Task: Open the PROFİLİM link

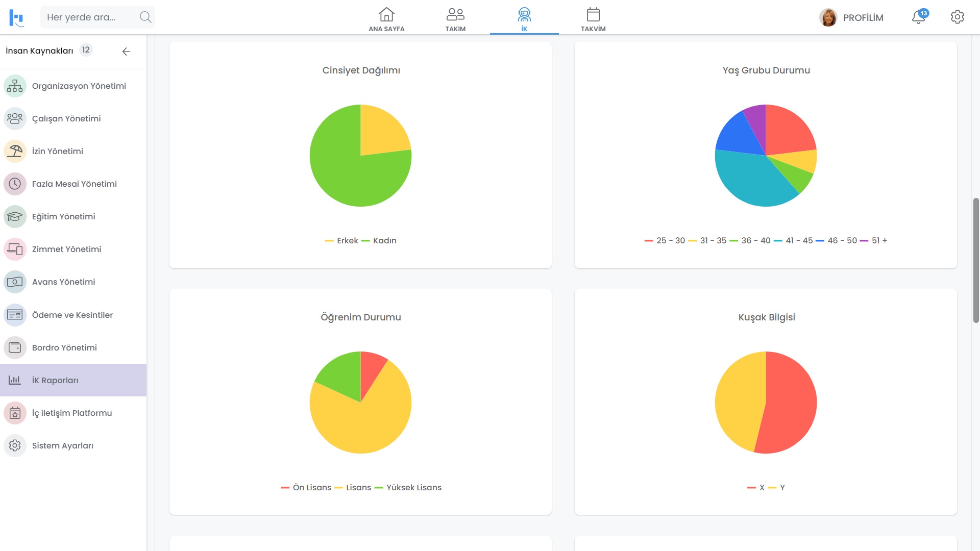Action: coord(863,18)
